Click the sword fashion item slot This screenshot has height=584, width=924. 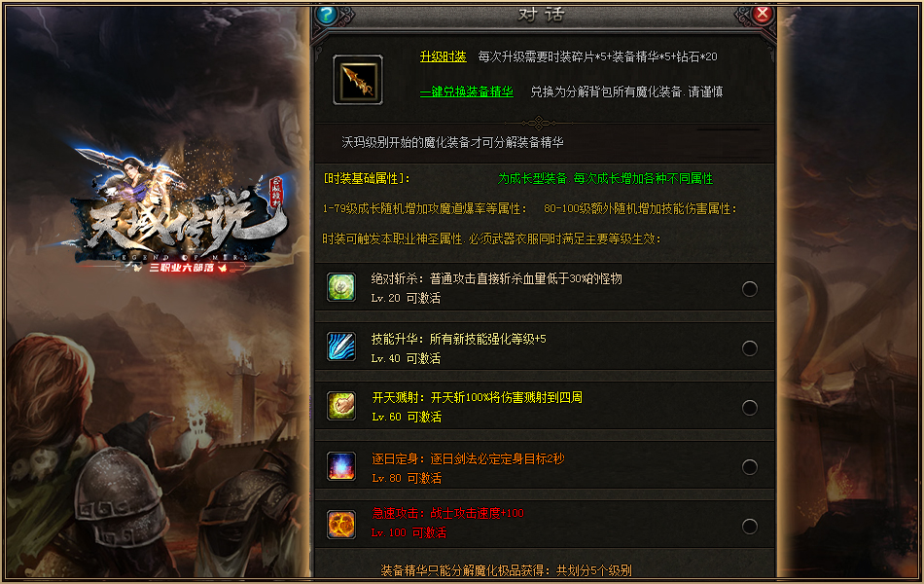point(358,80)
